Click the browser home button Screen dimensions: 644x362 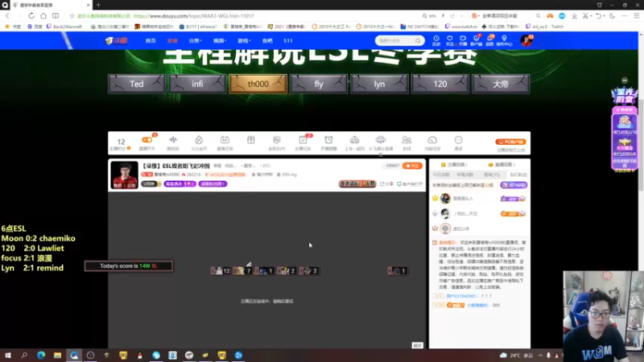tap(43, 15)
